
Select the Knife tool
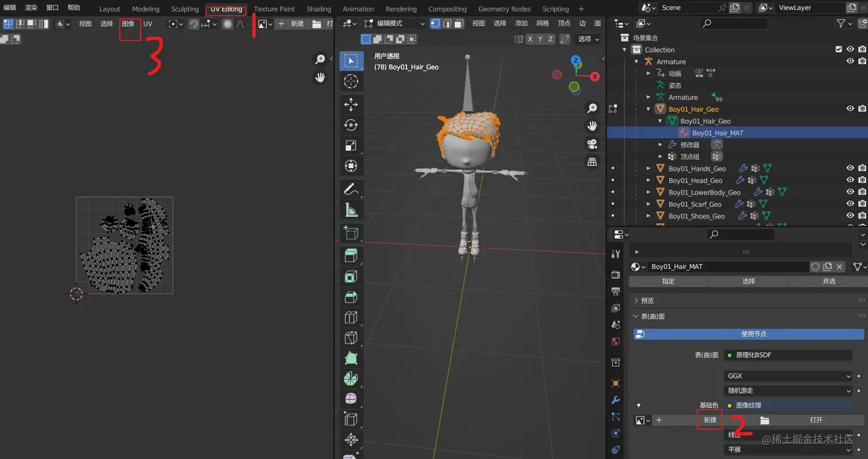point(351,338)
